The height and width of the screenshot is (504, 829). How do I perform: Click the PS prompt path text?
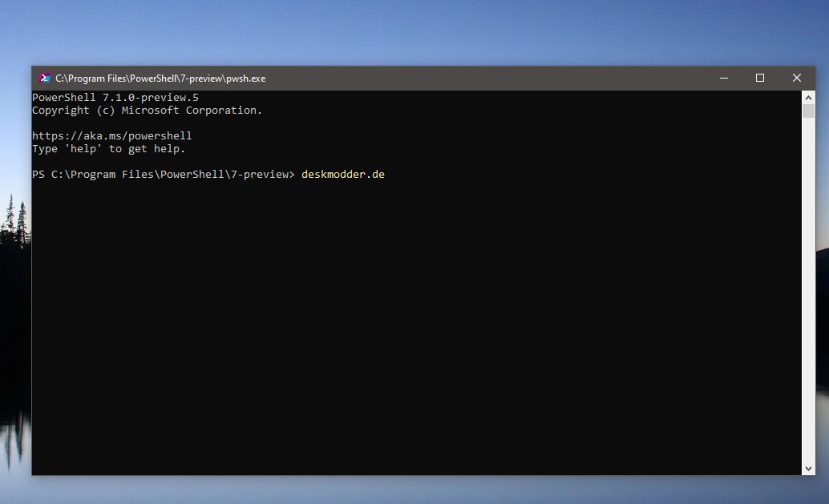click(164, 175)
